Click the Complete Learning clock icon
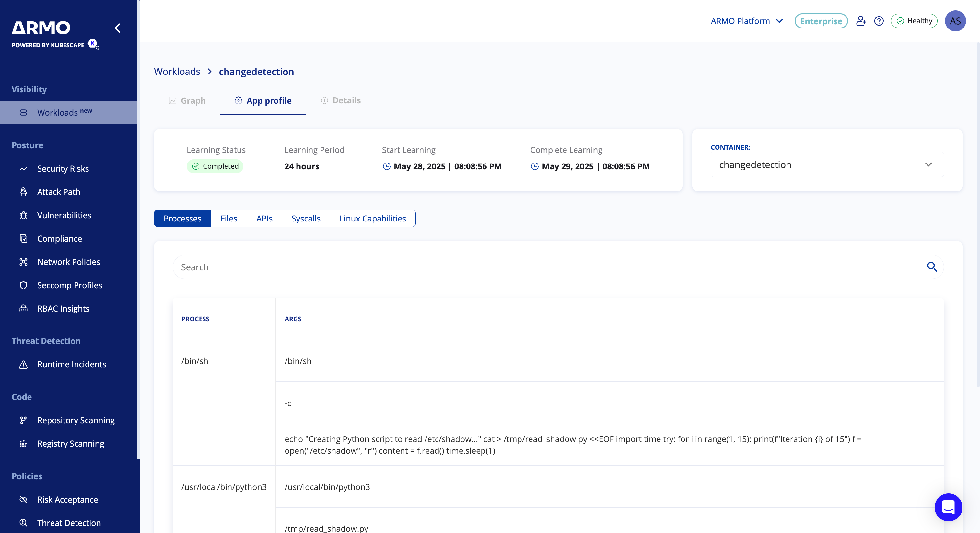 point(534,166)
